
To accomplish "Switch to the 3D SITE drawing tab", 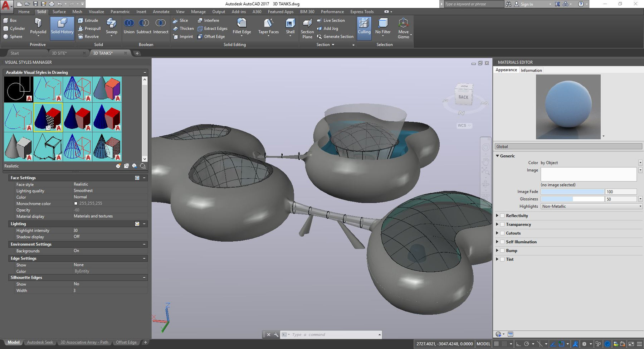I will pos(59,53).
